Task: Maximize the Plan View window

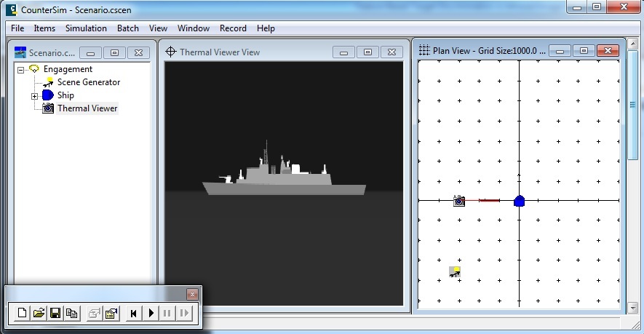Action: tap(584, 50)
